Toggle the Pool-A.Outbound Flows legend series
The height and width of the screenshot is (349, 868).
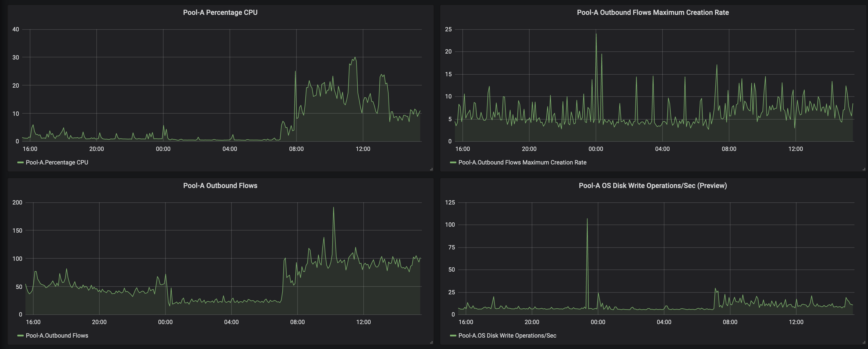(x=57, y=335)
